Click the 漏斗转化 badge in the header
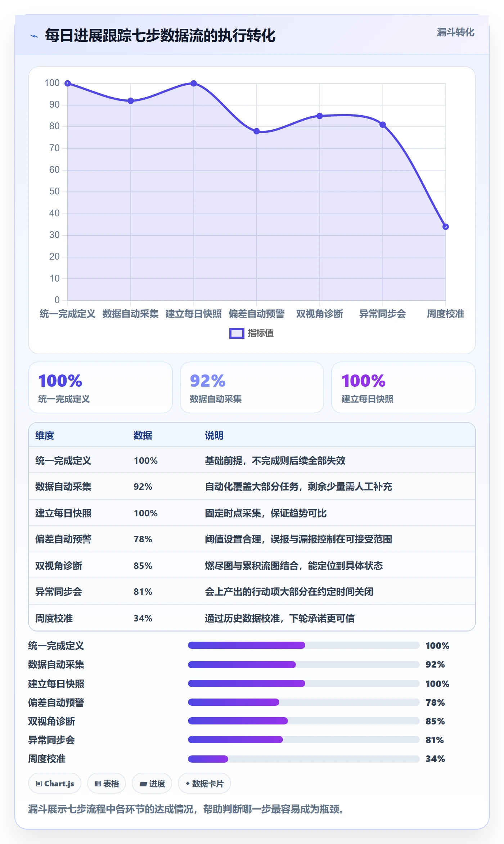504x844 pixels. pyautogui.click(x=455, y=32)
